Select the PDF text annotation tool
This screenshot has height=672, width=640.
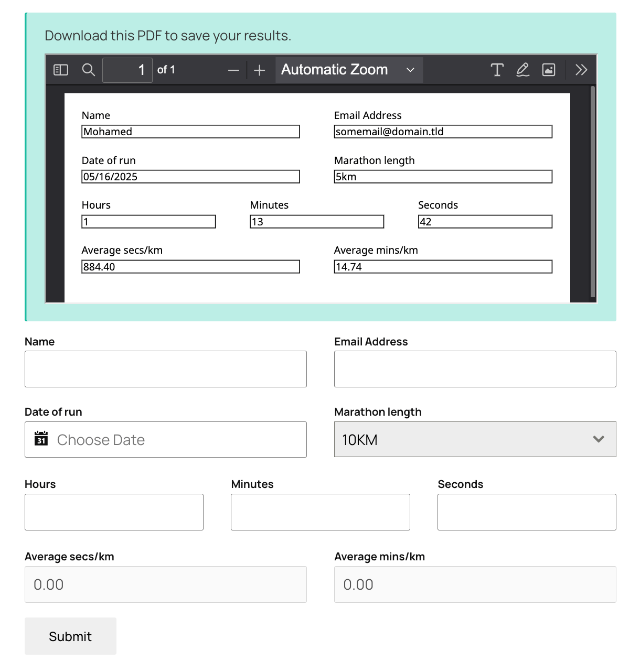point(497,70)
